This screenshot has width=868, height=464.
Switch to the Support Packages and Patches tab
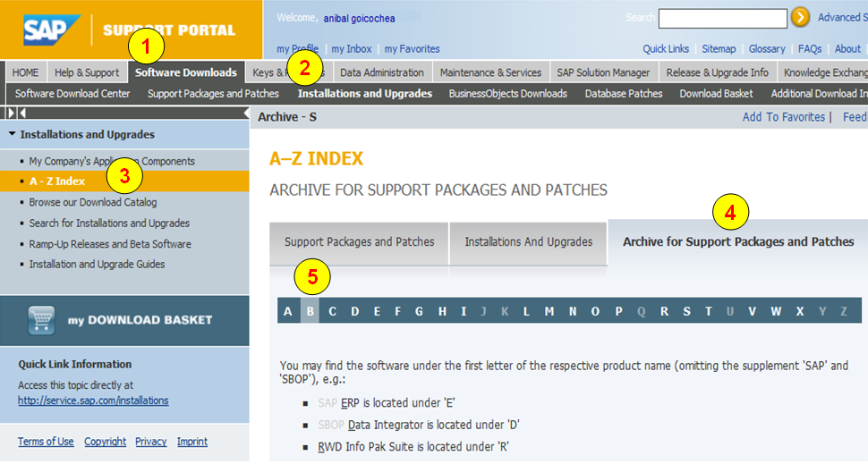coord(359,242)
